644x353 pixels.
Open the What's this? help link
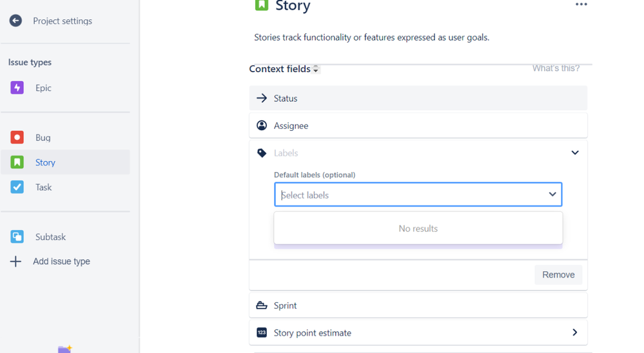pos(556,68)
